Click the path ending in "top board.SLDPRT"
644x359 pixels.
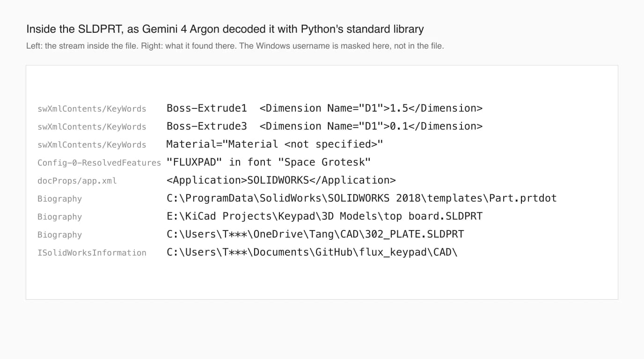pos(324,216)
